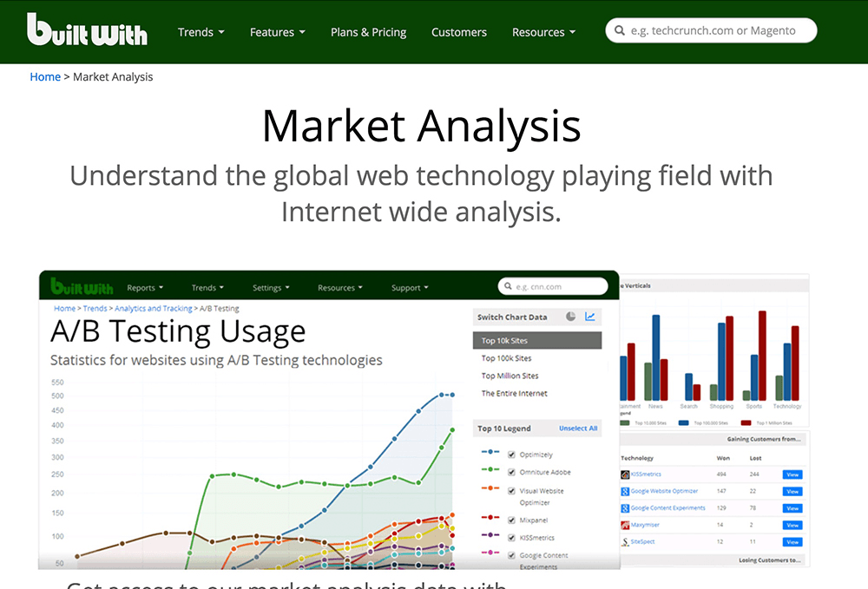868x589 pixels.
Task: Expand the Resources dropdown in embedded screenshot
Action: 340,288
